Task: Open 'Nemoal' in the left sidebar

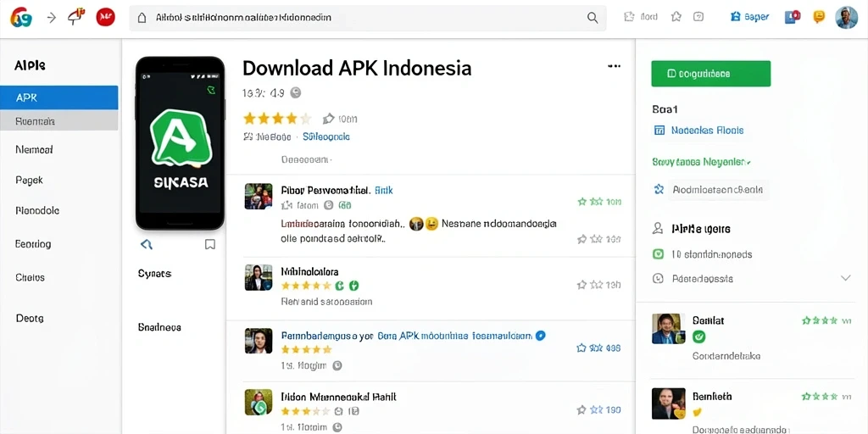Action: pos(34,149)
